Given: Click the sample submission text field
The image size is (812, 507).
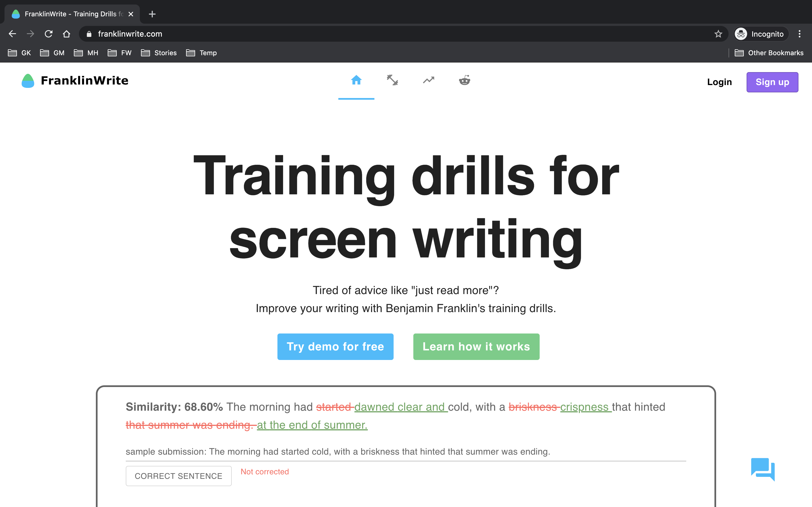Looking at the screenshot, I should tap(405, 452).
